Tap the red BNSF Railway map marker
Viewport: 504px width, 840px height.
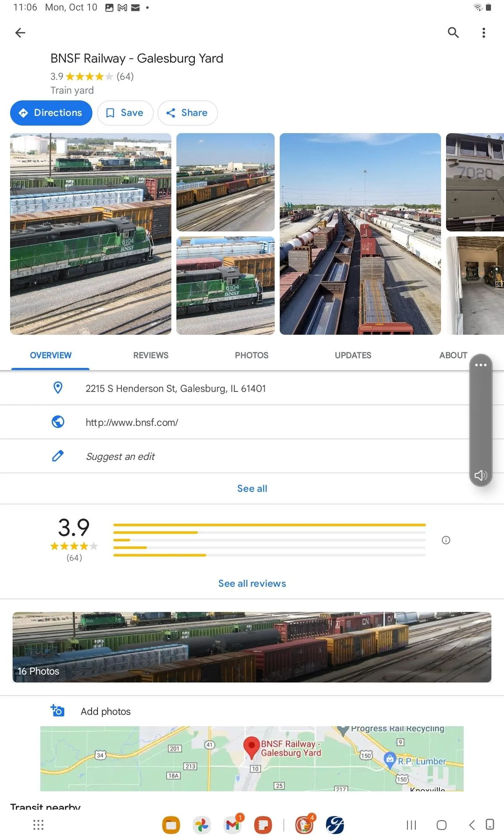252,748
